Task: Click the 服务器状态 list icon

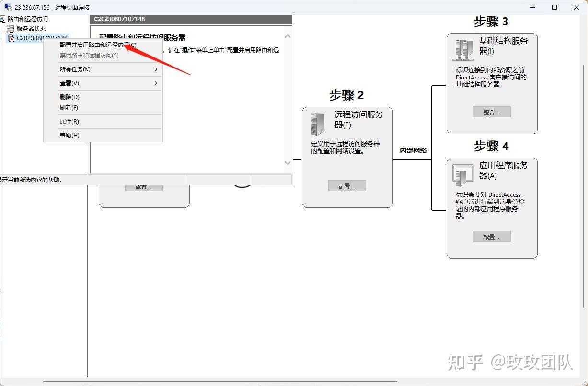Action: 11,28
